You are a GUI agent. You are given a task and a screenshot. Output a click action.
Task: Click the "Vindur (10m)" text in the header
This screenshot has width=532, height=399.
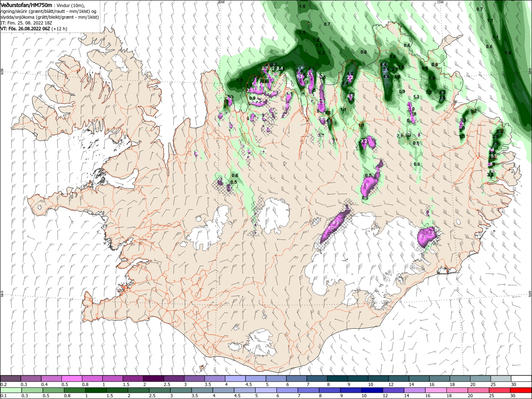[x=70, y=5]
